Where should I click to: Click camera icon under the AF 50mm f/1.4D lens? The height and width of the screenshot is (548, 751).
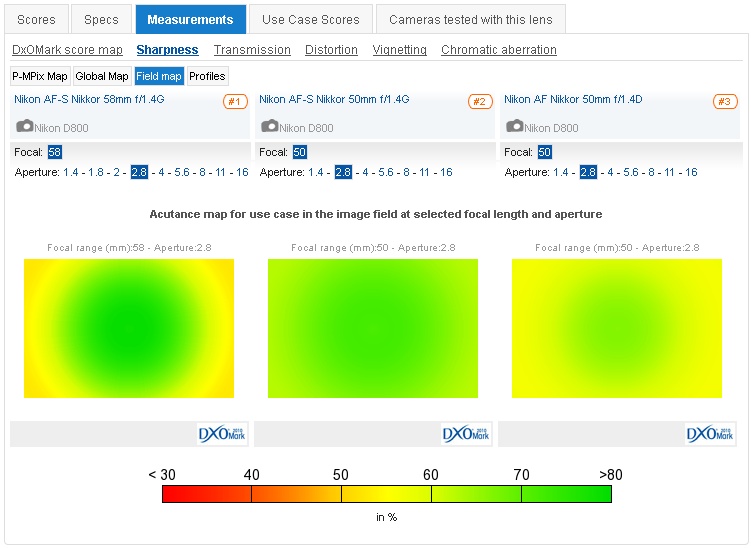[515, 126]
